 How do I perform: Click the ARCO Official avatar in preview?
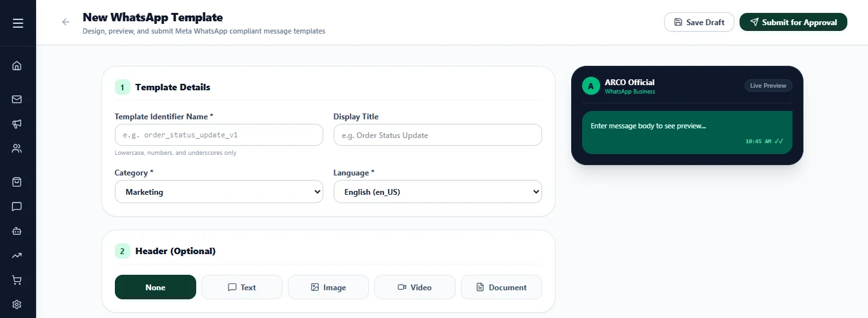coord(590,86)
